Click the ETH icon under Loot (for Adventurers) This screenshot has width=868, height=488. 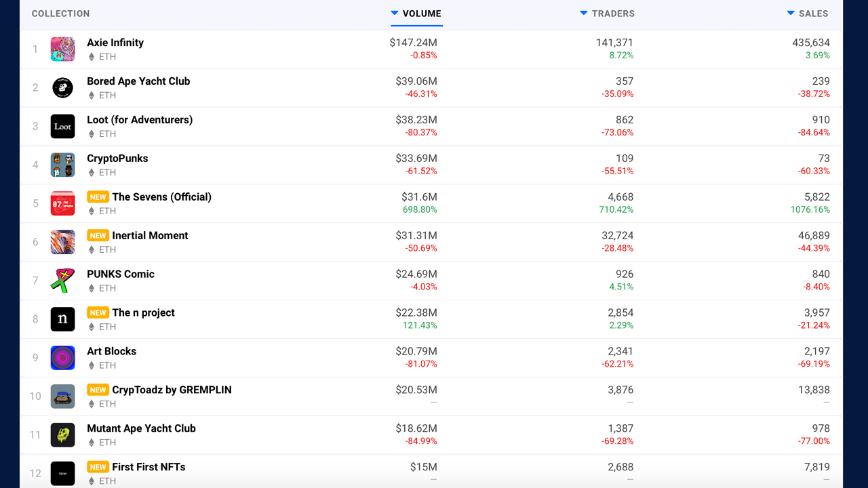[92, 134]
